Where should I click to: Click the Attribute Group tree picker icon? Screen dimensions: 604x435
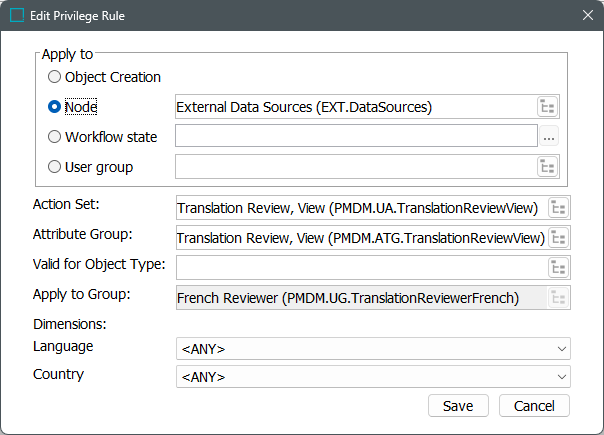[559, 238]
